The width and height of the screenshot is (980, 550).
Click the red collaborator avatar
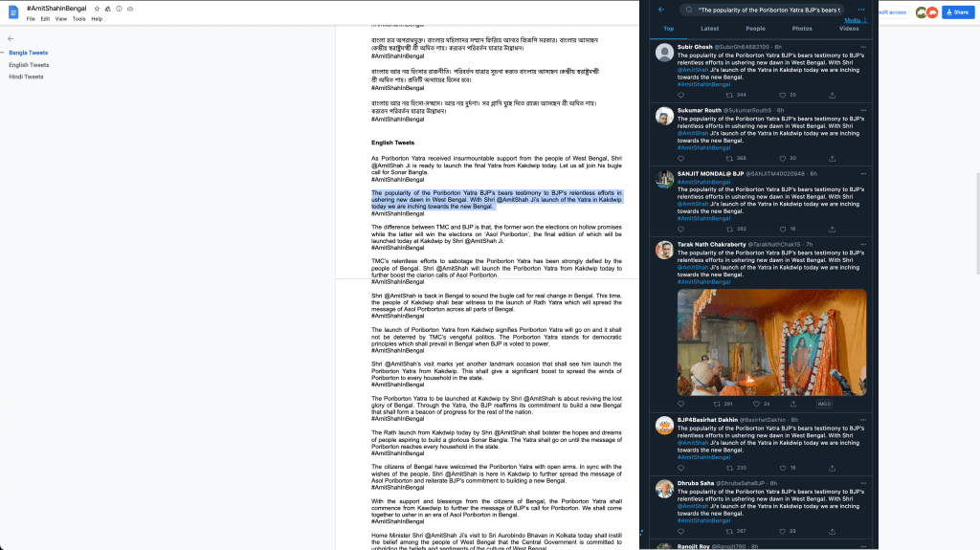tap(932, 12)
